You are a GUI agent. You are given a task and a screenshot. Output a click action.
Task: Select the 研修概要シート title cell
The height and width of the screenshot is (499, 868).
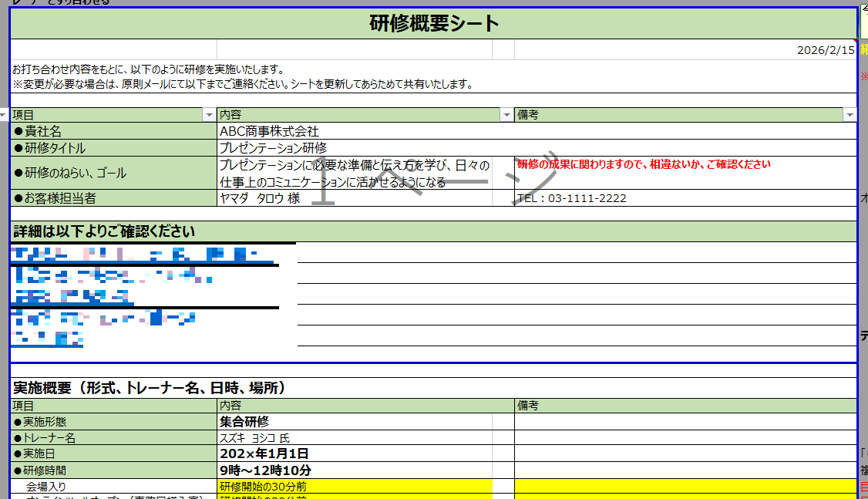[433, 24]
